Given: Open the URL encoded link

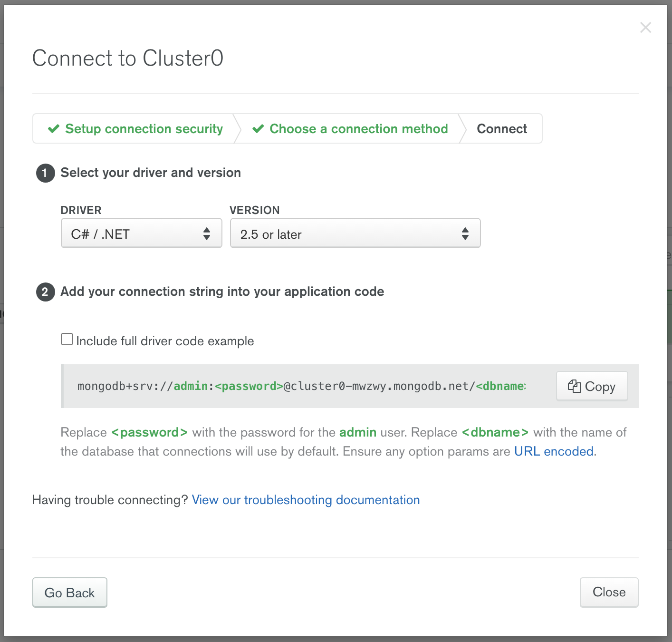Looking at the screenshot, I should pos(554,451).
